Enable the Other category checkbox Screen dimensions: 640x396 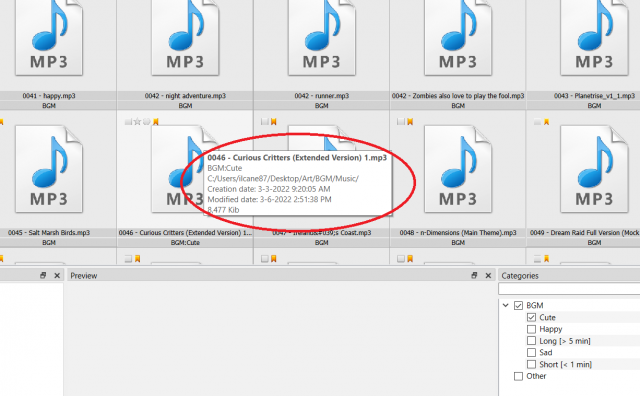(x=518, y=376)
